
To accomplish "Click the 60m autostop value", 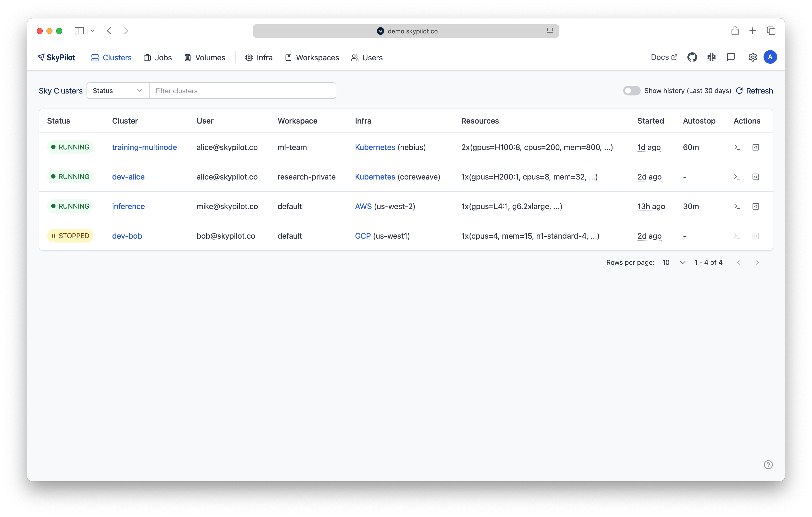I will tap(691, 147).
